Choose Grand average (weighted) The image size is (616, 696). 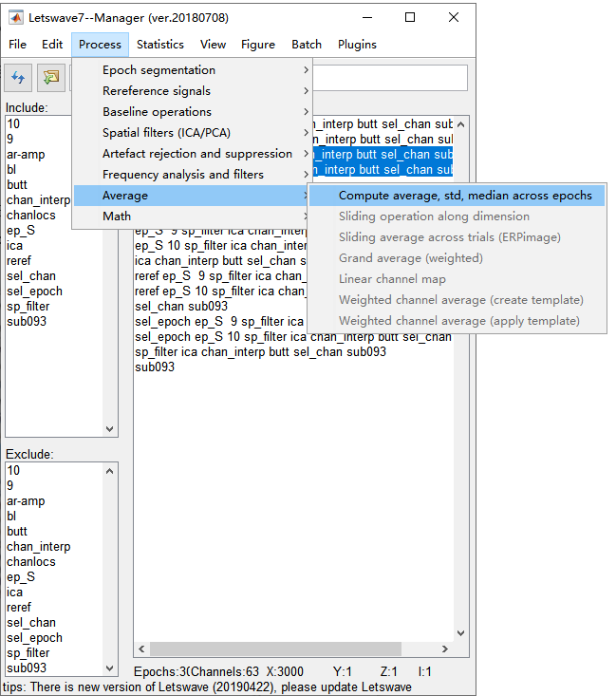[x=457, y=258]
